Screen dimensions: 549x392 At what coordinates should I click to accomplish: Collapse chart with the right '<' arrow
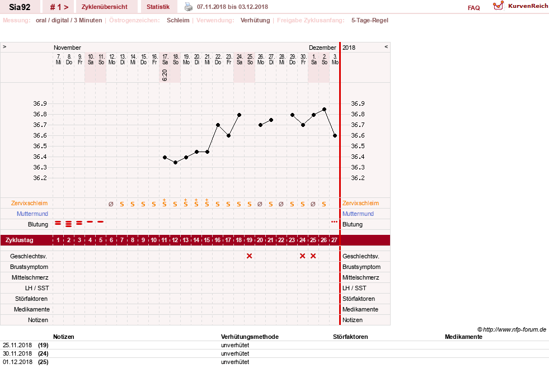[x=386, y=46]
